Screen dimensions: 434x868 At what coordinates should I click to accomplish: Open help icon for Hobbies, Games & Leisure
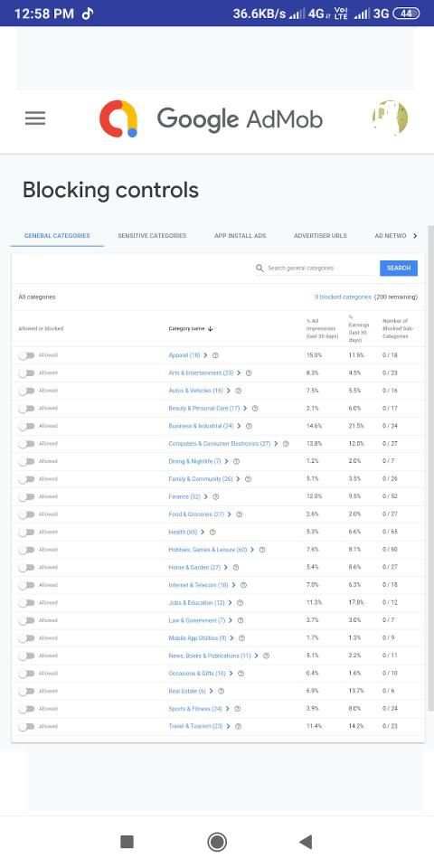tap(262, 551)
